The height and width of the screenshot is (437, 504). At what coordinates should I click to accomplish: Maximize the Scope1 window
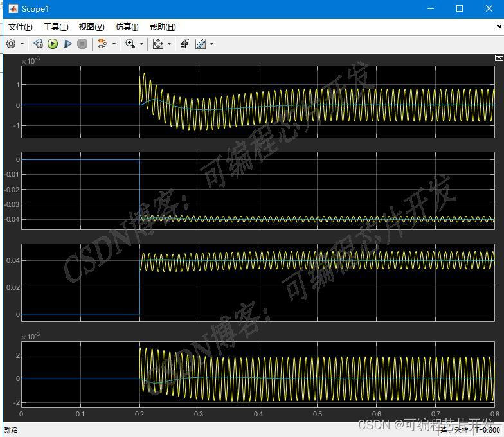460,9
